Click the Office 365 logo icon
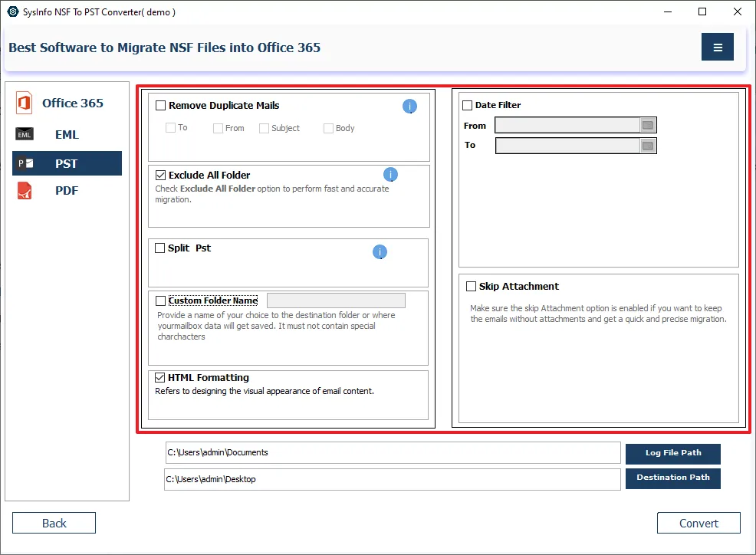 (25, 103)
